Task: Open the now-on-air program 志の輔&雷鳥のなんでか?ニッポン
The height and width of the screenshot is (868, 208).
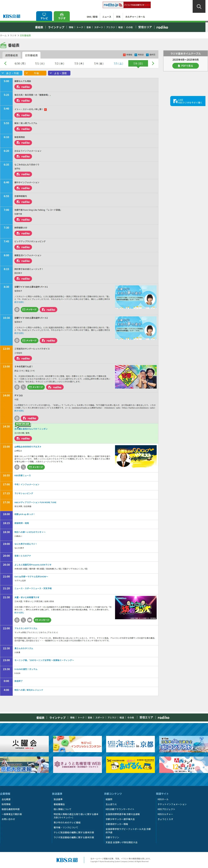Action: point(31,429)
